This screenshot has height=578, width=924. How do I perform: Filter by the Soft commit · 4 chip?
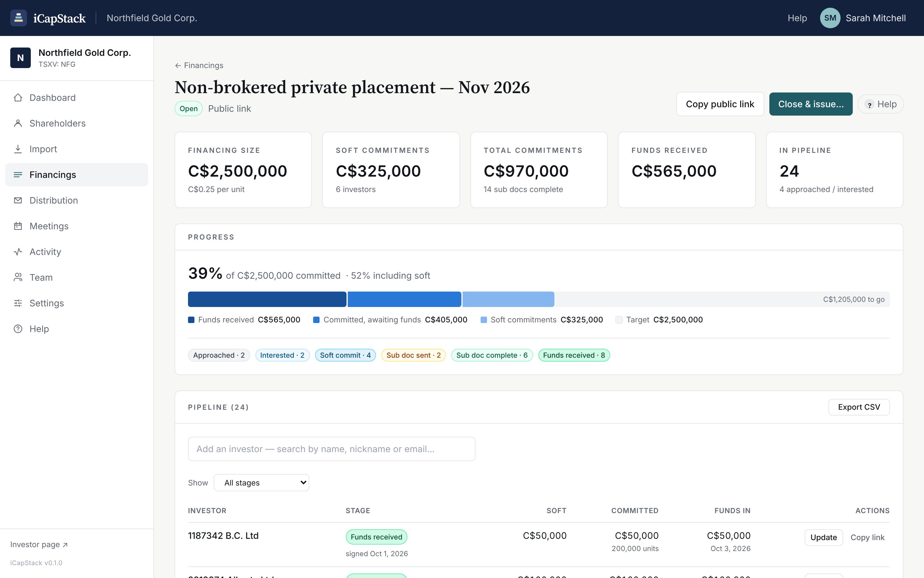[345, 355]
